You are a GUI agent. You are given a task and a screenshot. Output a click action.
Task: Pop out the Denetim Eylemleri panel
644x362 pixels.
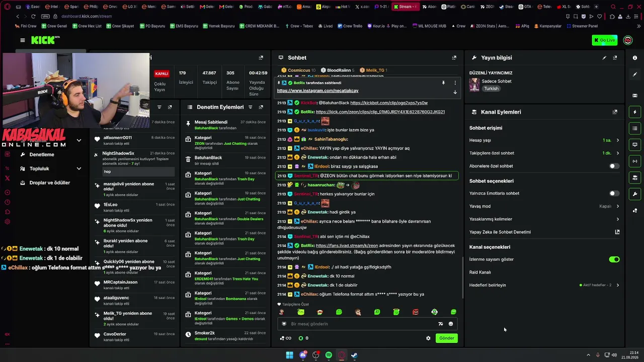coord(261,107)
